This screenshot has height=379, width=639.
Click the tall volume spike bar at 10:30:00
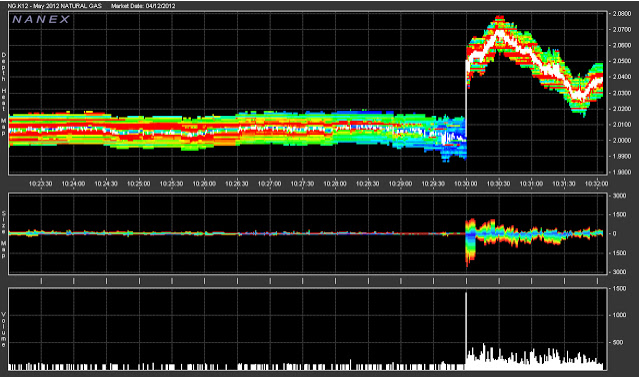pos(466,330)
